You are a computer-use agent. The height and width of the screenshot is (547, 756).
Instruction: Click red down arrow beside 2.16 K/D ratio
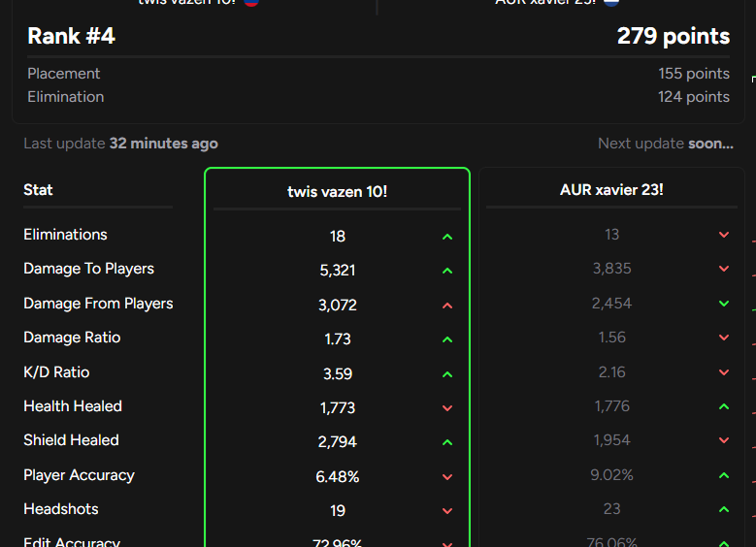pos(724,372)
